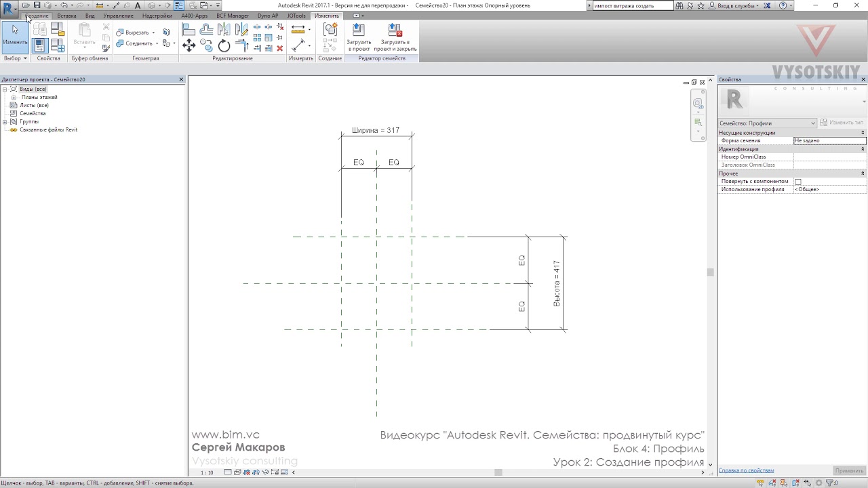Toggle the Properties palette button in Свойства panel

39,45
